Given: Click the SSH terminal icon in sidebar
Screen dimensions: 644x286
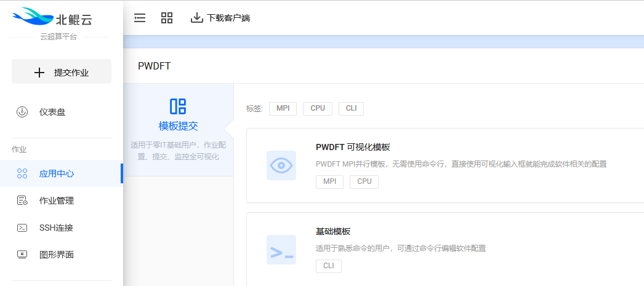Looking at the screenshot, I should pos(22,228).
